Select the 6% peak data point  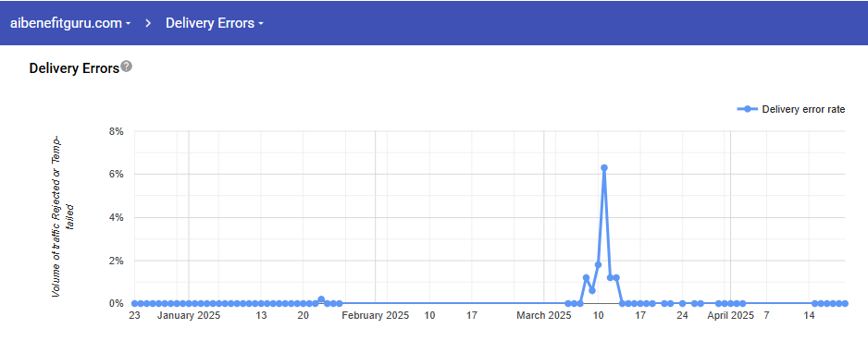[604, 167]
